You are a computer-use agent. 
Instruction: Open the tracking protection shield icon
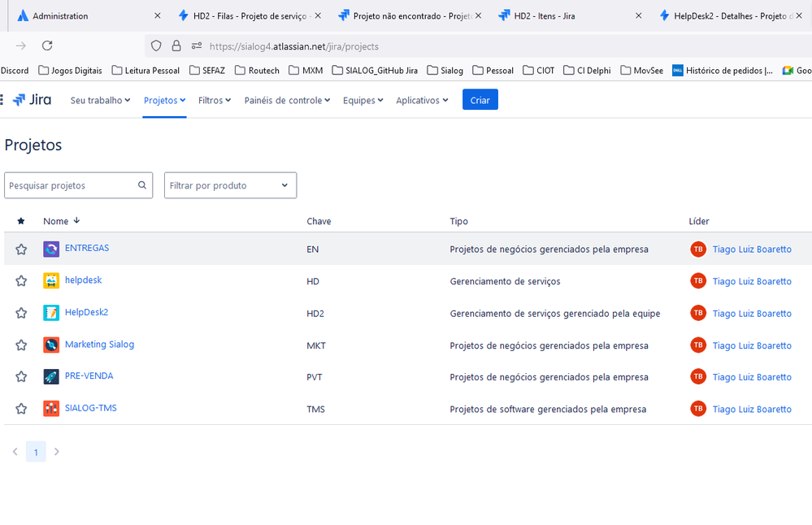point(156,46)
